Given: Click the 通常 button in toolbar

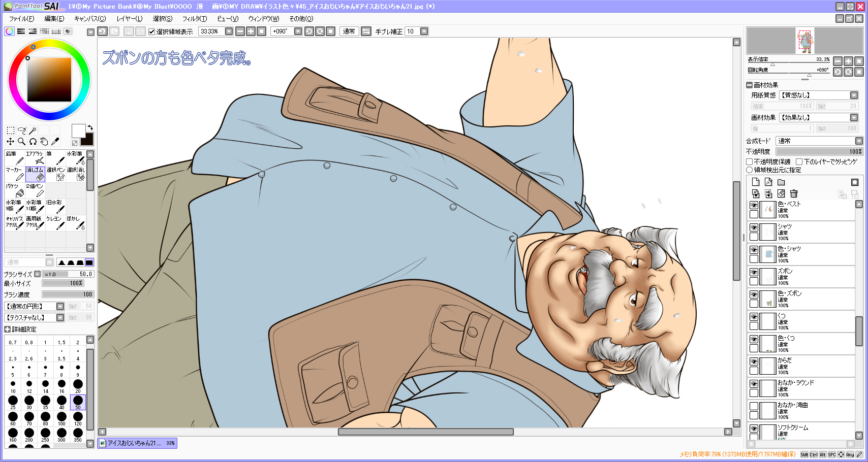Looking at the screenshot, I should tap(349, 31).
